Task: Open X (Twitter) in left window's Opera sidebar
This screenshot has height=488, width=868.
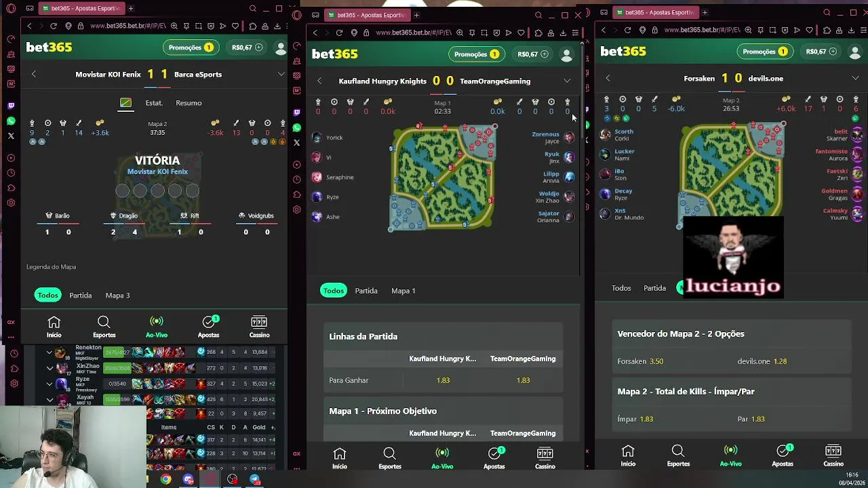Action: pyautogui.click(x=11, y=136)
